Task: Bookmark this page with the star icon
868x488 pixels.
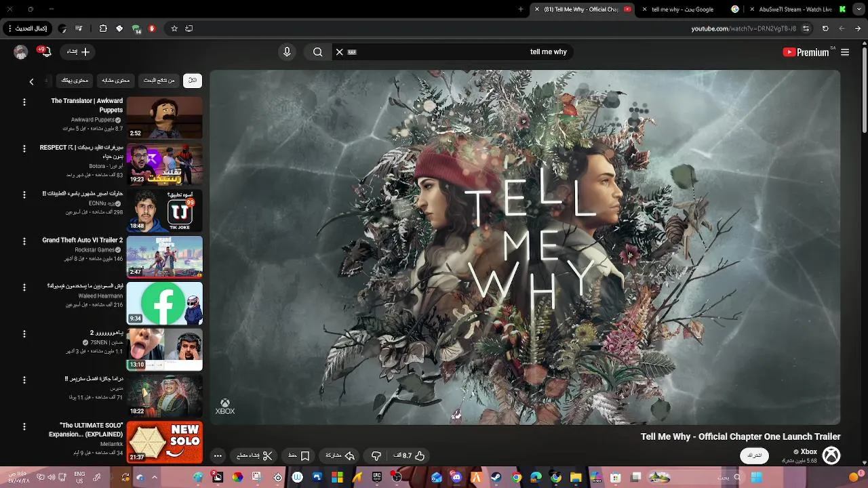Action: pos(174,28)
